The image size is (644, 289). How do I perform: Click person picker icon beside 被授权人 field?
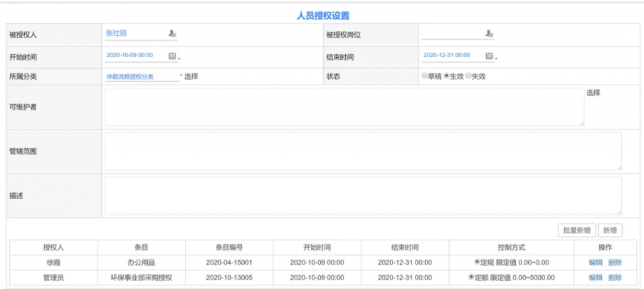(x=172, y=34)
